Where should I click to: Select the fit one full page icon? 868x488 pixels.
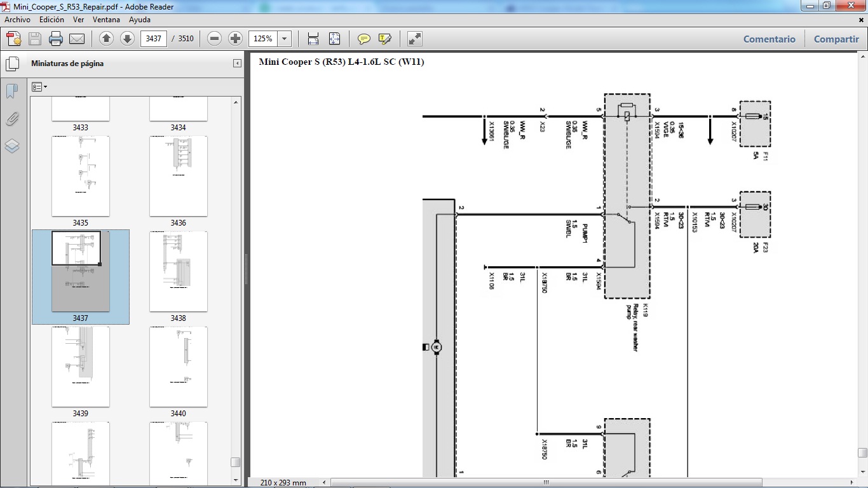pyautogui.click(x=335, y=39)
